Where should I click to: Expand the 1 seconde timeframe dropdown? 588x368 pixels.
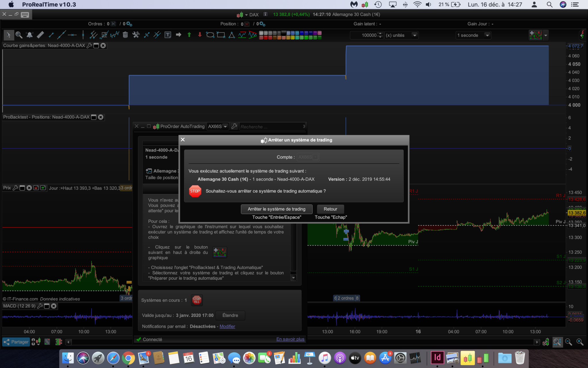(487, 35)
